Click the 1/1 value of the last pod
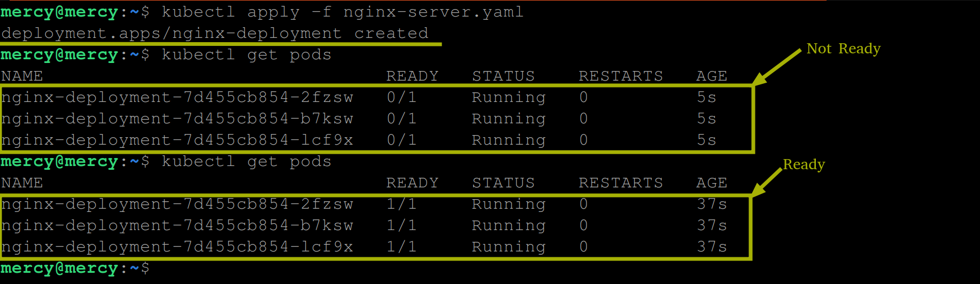The width and height of the screenshot is (980, 284). coord(402,247)
